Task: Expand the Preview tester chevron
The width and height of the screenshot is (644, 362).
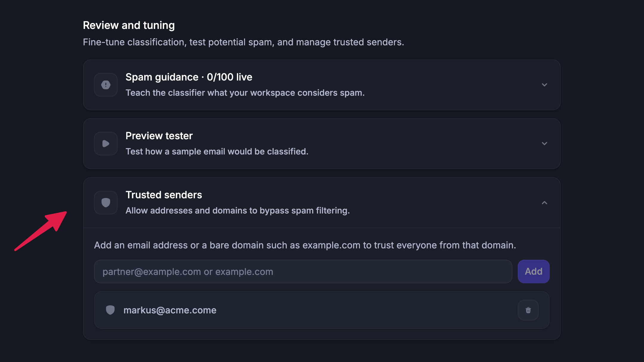Action: (x=544, y=144)
